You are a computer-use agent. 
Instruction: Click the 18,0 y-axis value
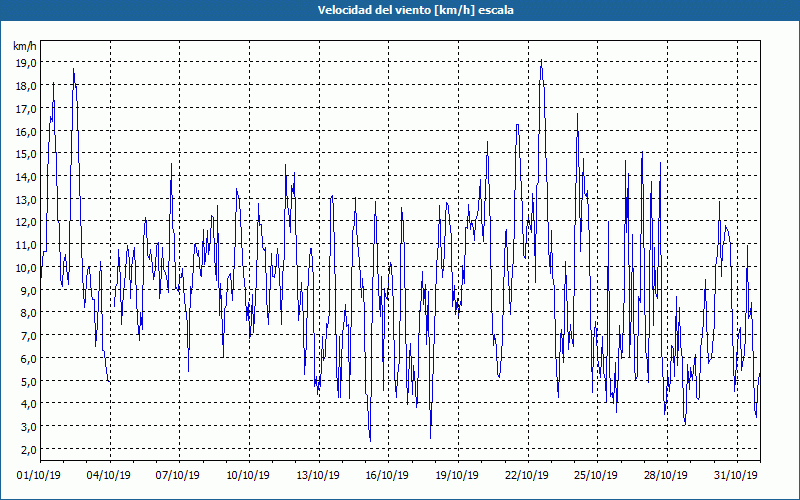coord(27,86)
